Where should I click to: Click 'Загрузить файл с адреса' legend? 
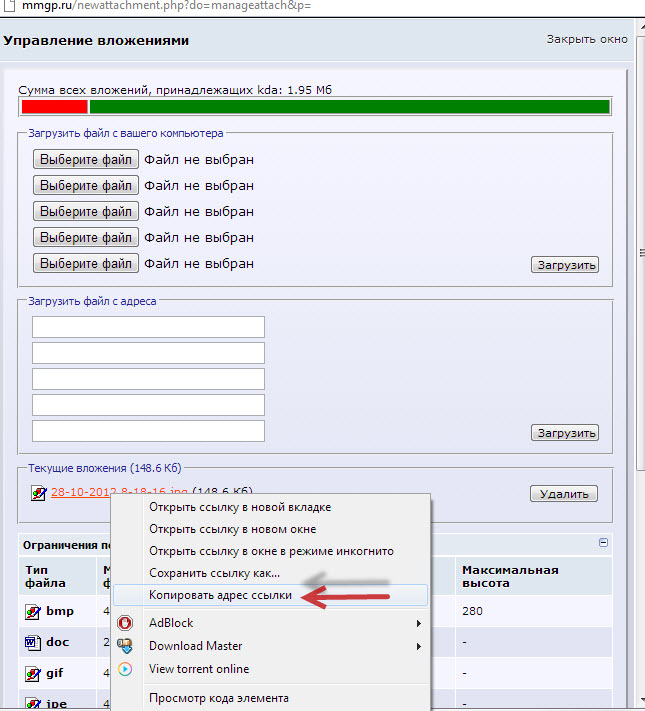(92, 301)
